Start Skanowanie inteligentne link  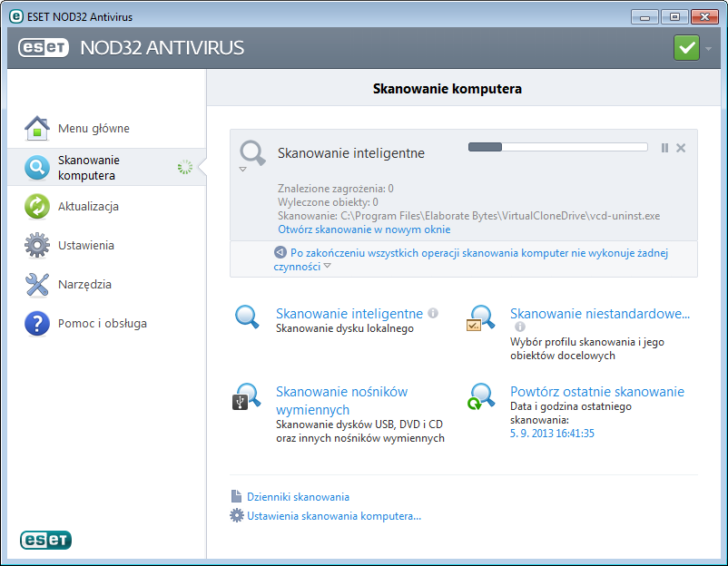click(x=349, y=314)
